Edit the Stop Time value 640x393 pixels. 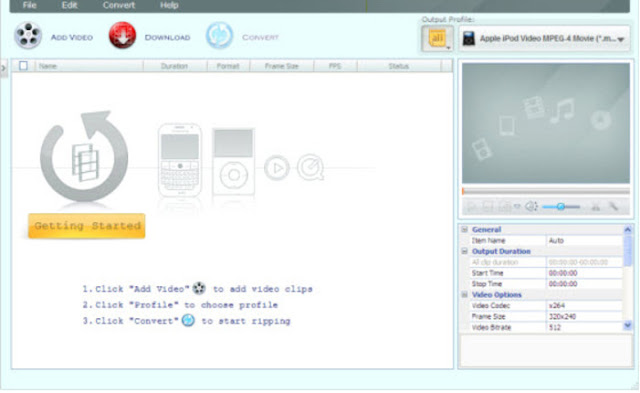(584, 284)
